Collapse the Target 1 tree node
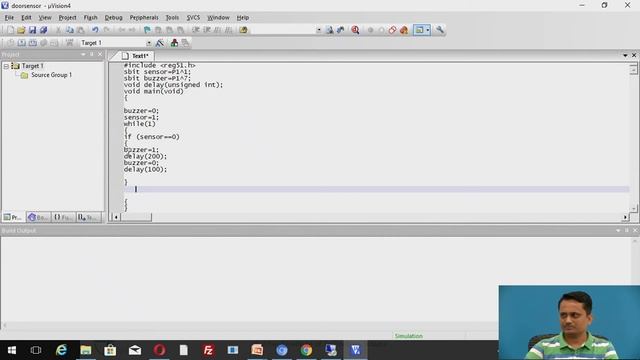This screenshot has height=360, width=640. coord(6,66)
